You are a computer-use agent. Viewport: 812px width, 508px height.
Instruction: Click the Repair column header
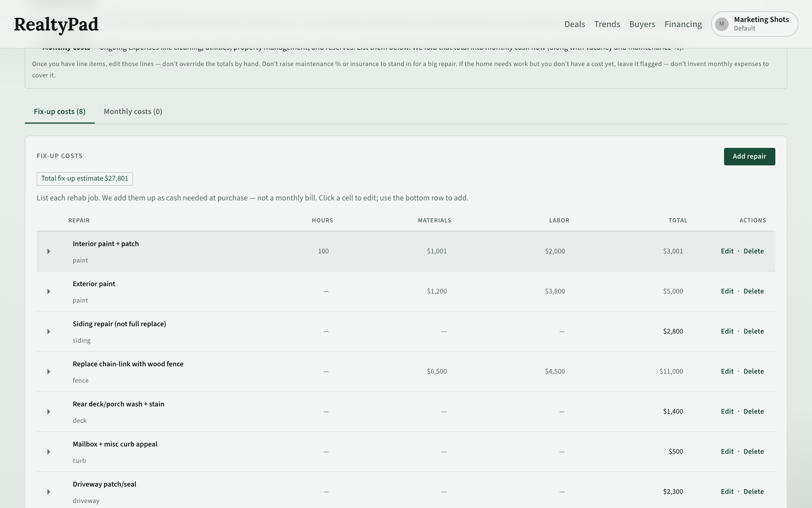pos(79,220)
